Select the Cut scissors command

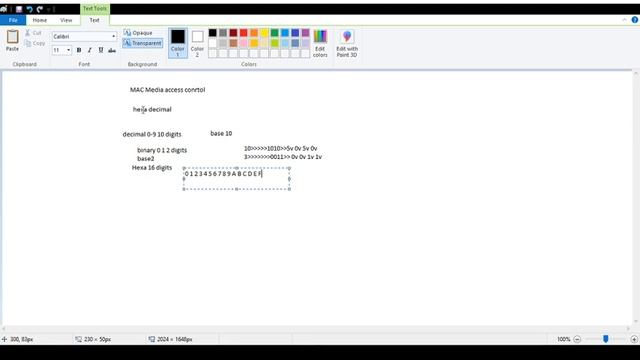point(33,33)
